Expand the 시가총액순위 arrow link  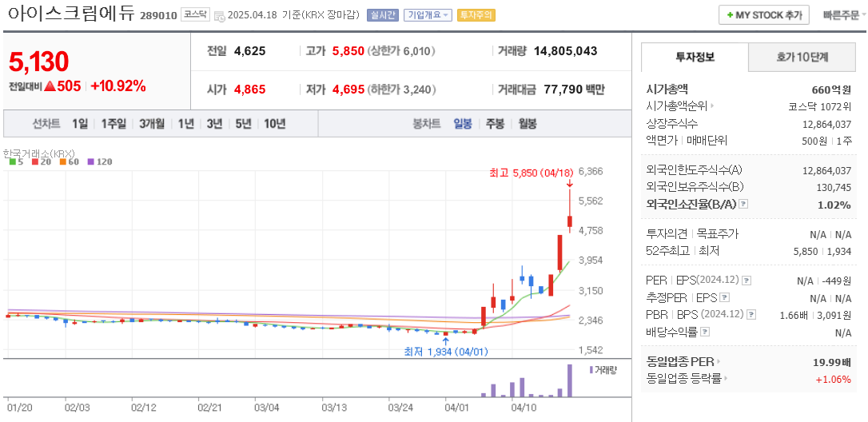pos(712,106)
